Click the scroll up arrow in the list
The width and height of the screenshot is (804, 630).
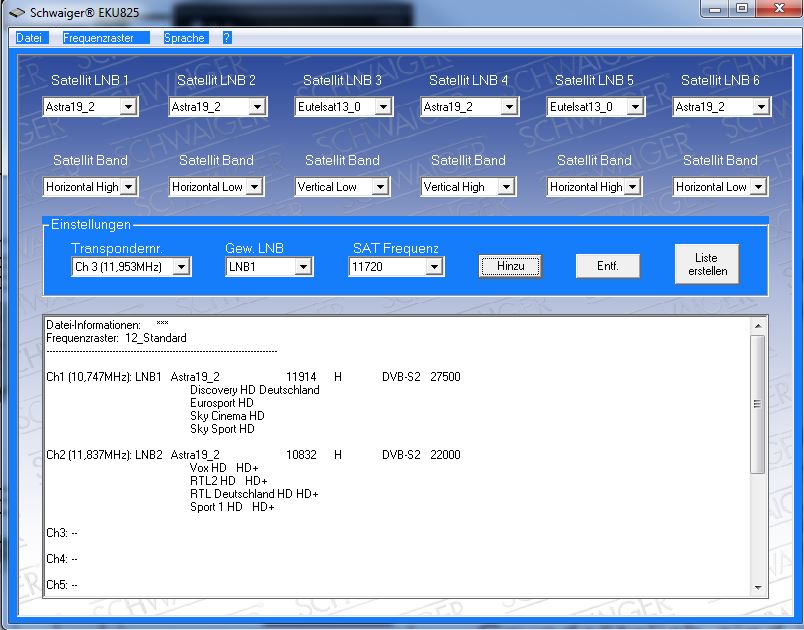click(757, 326)
